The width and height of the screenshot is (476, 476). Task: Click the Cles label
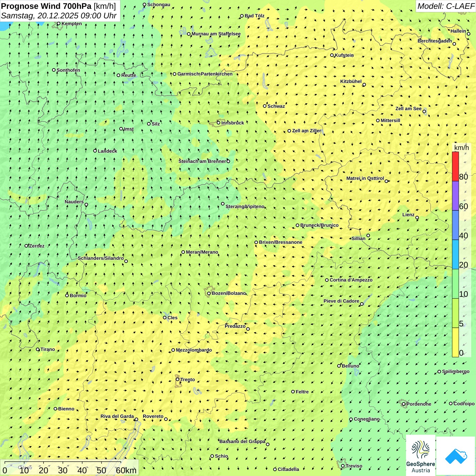click(x=172, y=318)
